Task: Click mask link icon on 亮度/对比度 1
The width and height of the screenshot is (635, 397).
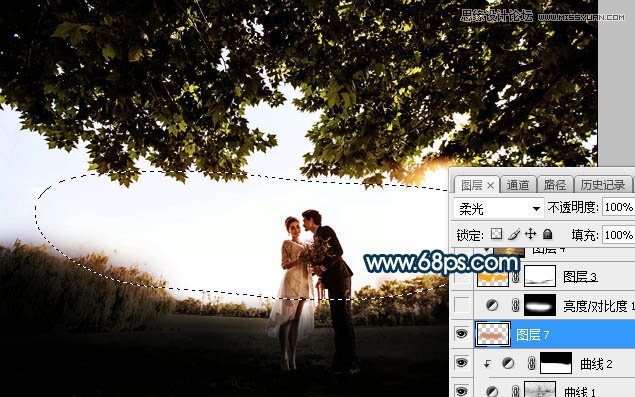Action: pyautogui.click(x=516, y=305)
